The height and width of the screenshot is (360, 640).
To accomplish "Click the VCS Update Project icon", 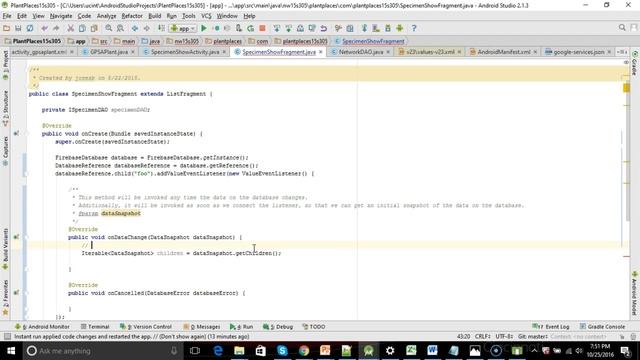I will point(277,28).
